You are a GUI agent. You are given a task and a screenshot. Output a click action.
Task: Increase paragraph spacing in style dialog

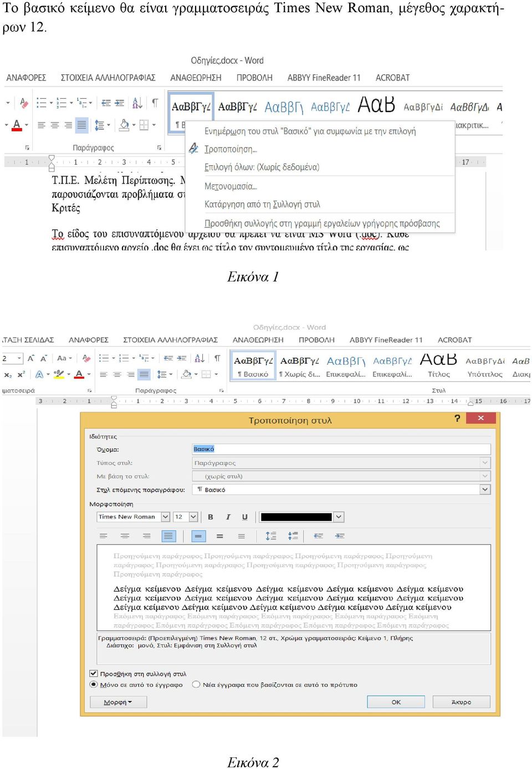click(x=271, y=536)
